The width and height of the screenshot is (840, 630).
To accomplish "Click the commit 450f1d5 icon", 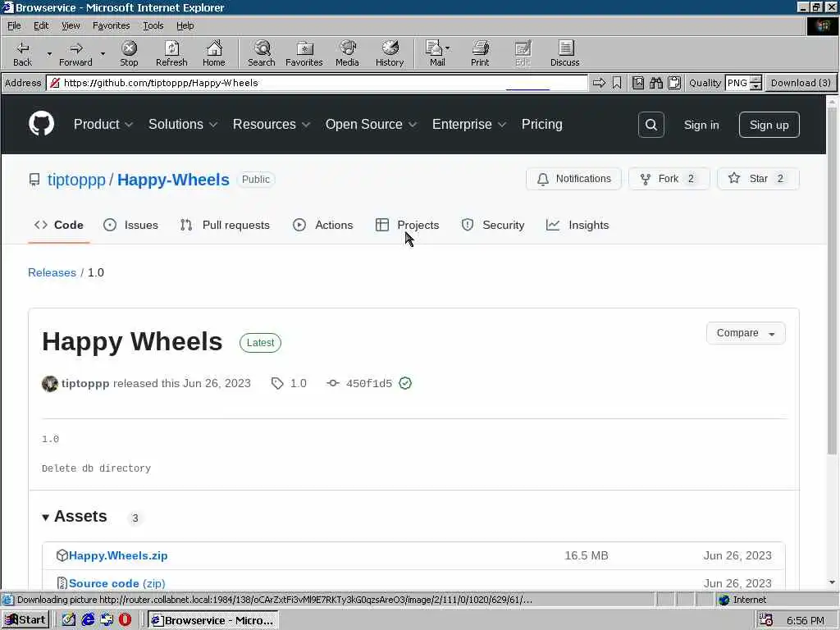I will pyautogui.click(x=333, y=383).
